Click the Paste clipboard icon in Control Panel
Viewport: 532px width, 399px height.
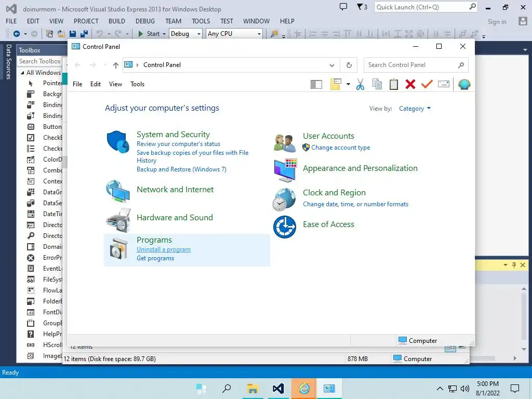(394, 84)
